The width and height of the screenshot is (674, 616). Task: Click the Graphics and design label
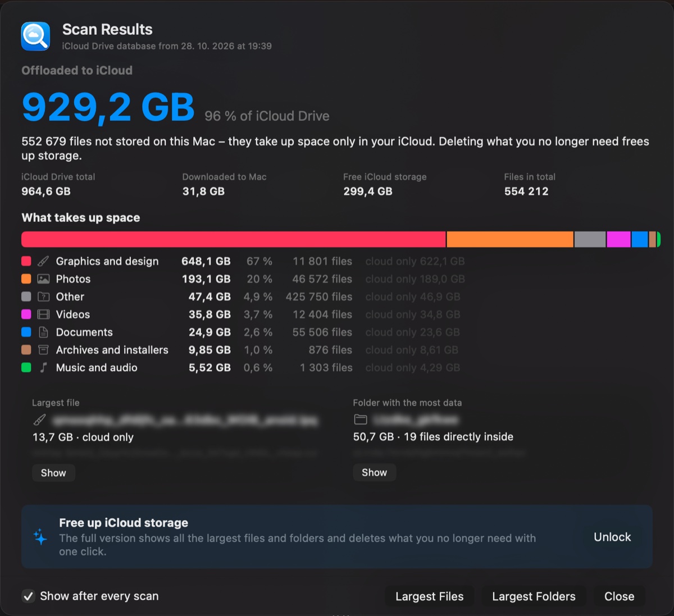coord(107,261)
